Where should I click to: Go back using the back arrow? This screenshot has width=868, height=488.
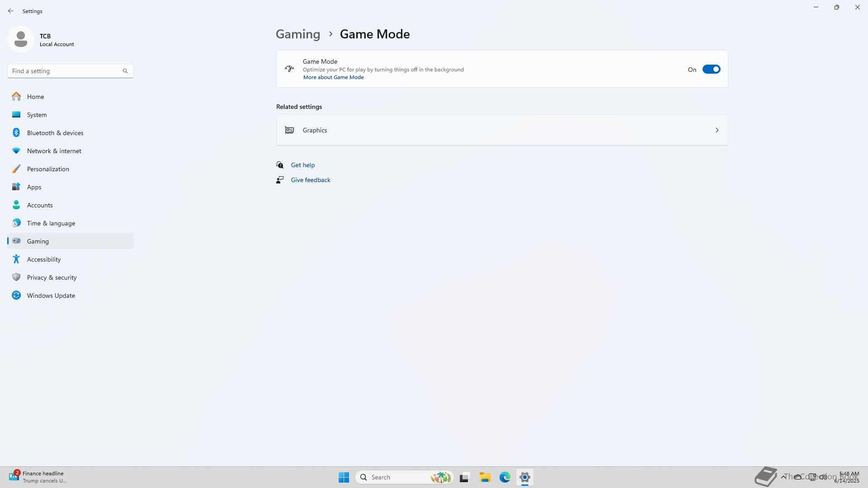[x=11, y=11]
